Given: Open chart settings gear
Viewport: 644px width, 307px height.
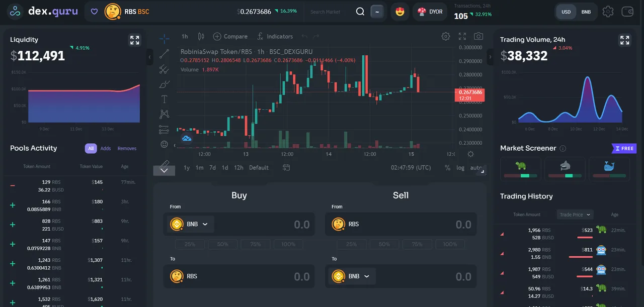Looking at the screenshot, I should point(446,36).
